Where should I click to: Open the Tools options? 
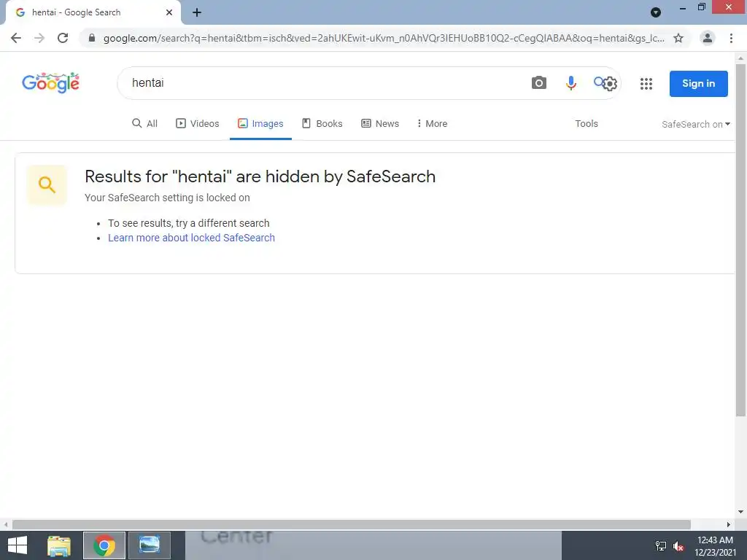[587, 124]
